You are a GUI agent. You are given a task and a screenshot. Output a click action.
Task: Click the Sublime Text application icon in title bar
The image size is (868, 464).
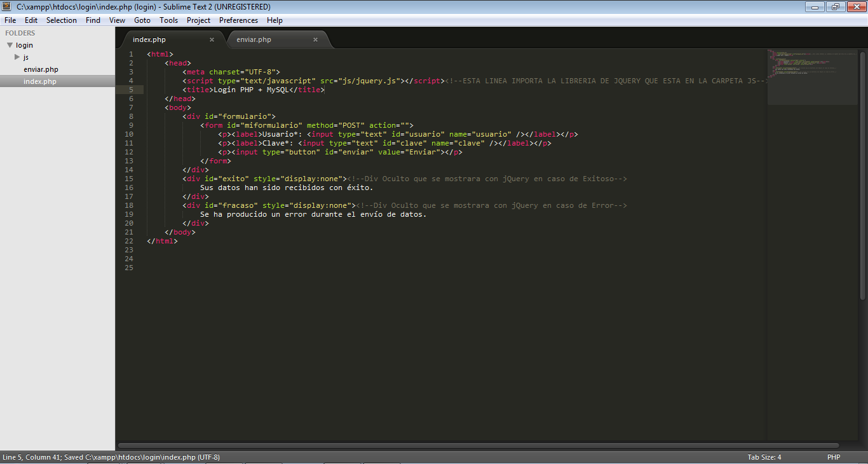(x=6, y=6)
